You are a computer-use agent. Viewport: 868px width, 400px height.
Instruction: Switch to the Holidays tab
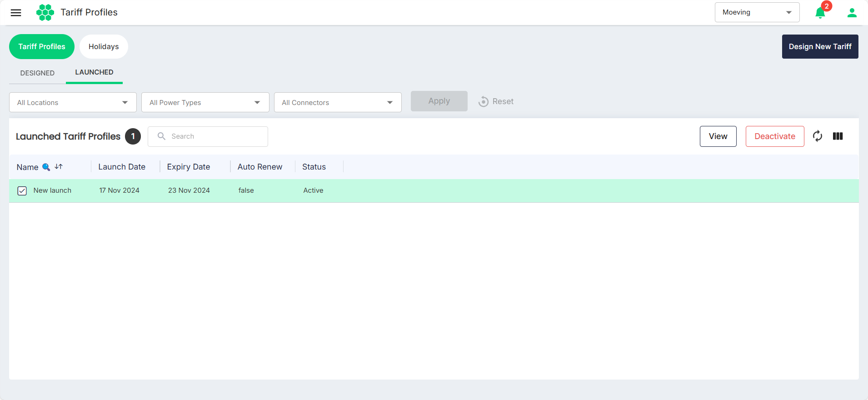point(104,46)
